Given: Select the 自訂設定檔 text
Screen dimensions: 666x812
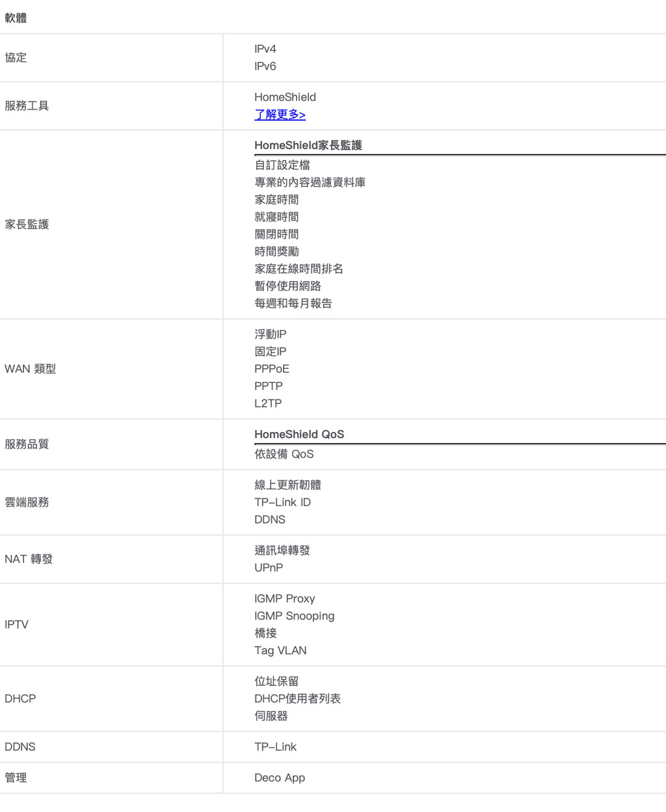Looking at the screenshot, I should 282,165.
